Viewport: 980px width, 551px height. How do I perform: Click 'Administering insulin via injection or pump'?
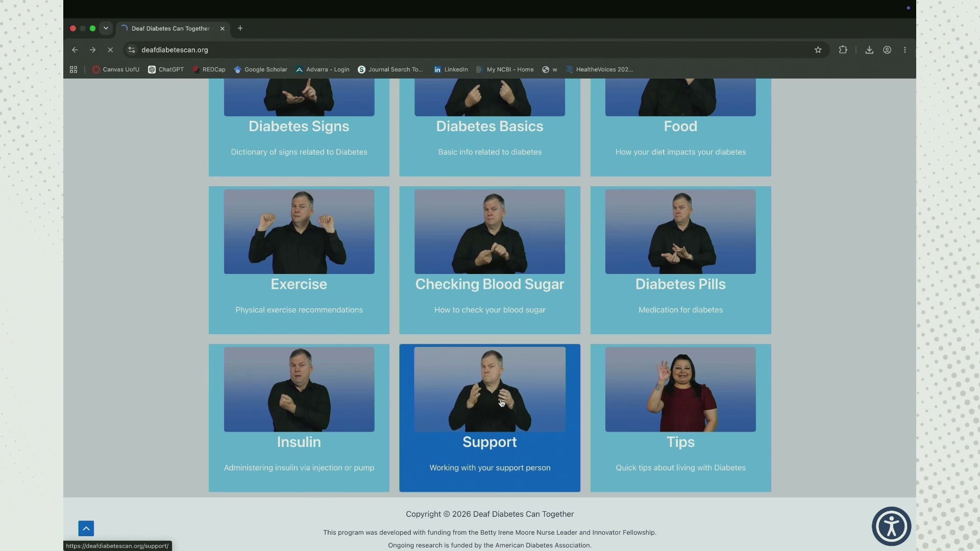[299, 468]
